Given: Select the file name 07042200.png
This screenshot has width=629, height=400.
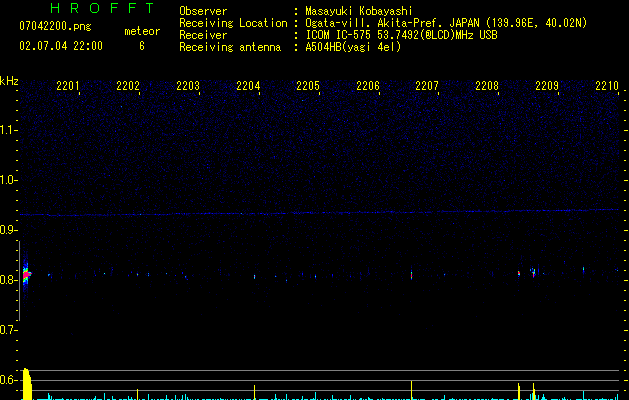Looking at the screenshot, I should coord(55,26).
